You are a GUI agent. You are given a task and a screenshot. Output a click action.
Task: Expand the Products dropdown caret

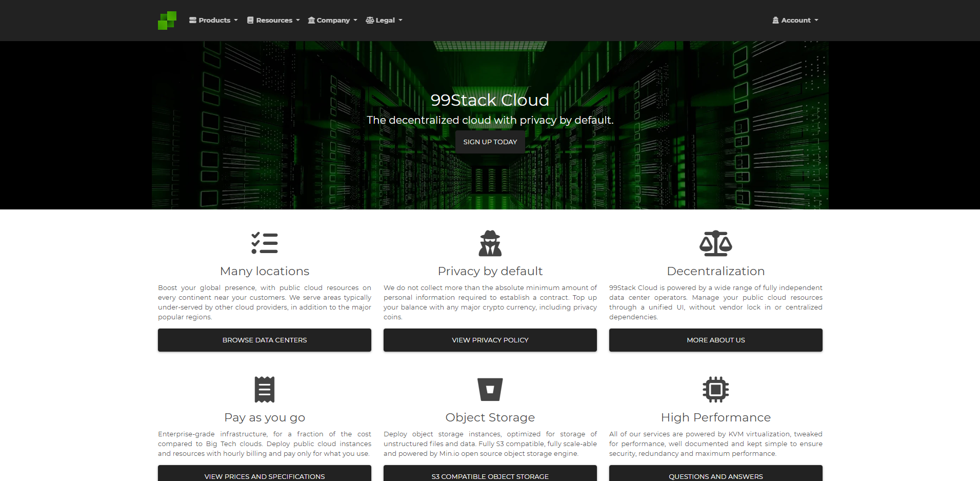(236, 21)
